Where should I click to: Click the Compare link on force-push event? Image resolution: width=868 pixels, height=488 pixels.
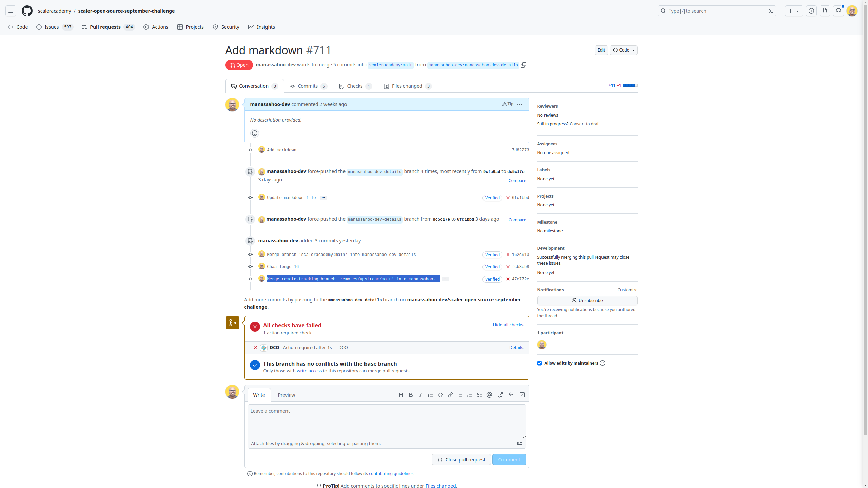(x=517, y=180)
